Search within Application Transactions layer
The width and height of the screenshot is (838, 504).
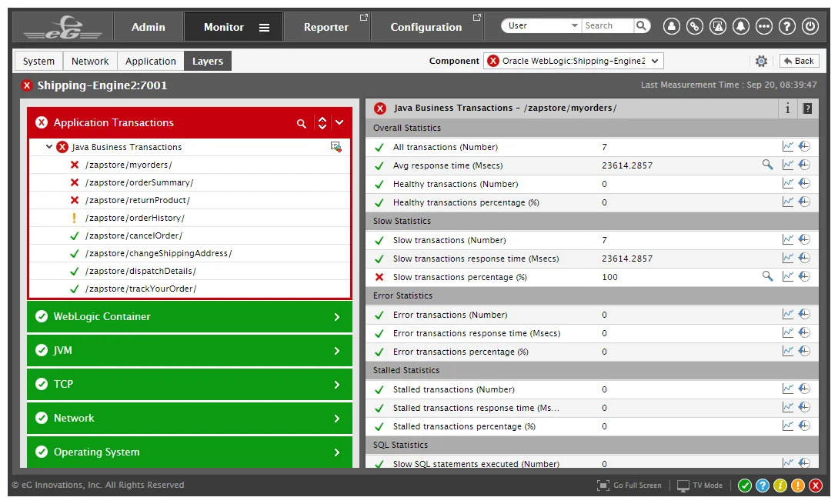coord(302,123)
